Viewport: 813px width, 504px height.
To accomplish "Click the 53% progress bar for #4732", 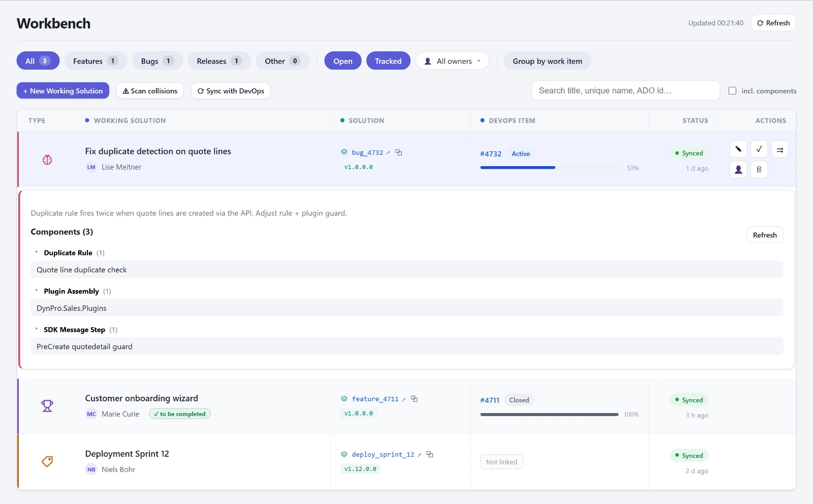I will pyautogui.click(x=551, y=167).
